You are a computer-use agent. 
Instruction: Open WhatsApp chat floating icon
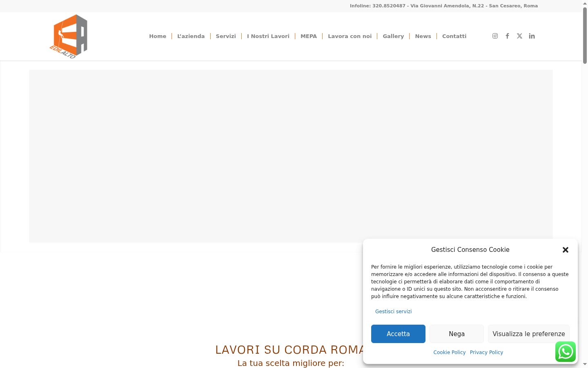point(566,352)
